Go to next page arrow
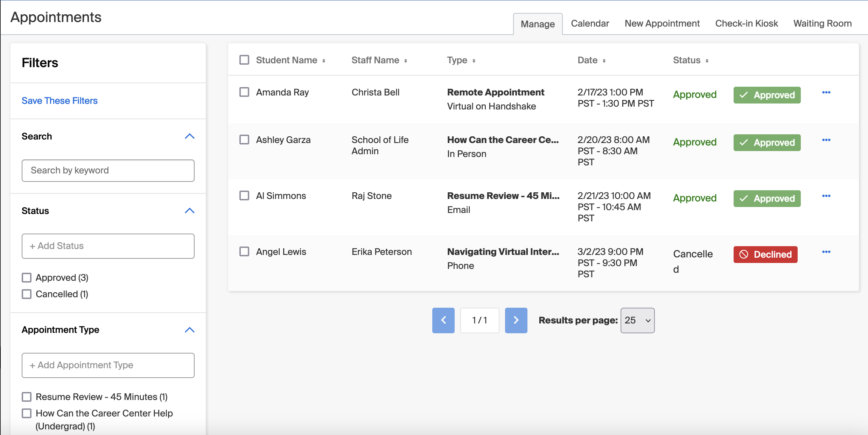Image resolution: width=868 pixels, height=435 pixels. click(x=516, y=320)
